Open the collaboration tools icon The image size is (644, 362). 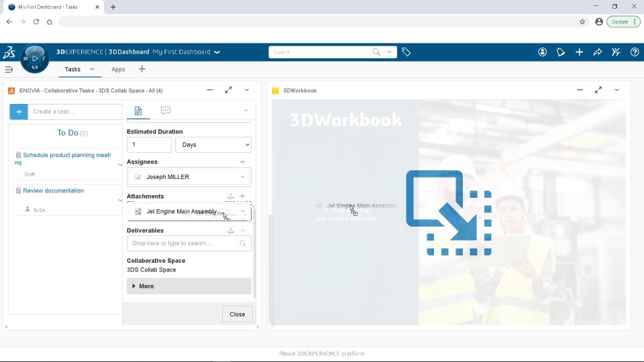pyautogui.click(x=616, y=52)
